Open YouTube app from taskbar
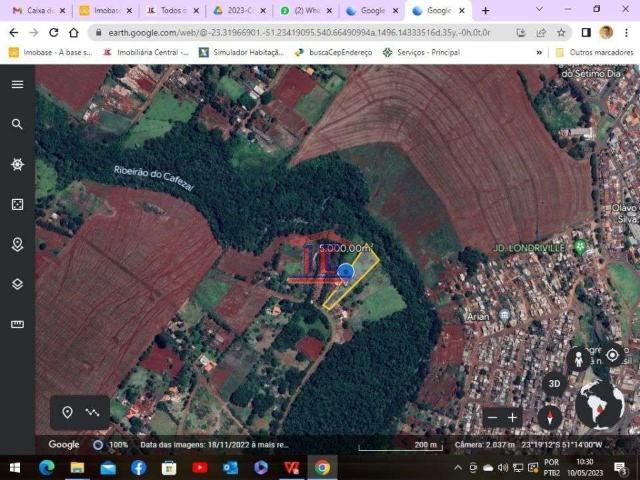Image resolution: width=640 pixels, height=480 pixels. (200, 467)
